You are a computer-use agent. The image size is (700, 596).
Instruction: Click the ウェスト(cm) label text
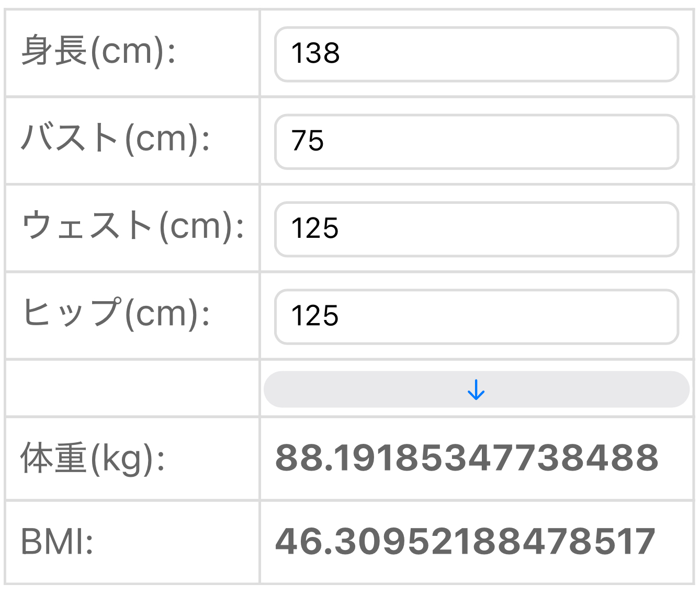click(133, 226)
